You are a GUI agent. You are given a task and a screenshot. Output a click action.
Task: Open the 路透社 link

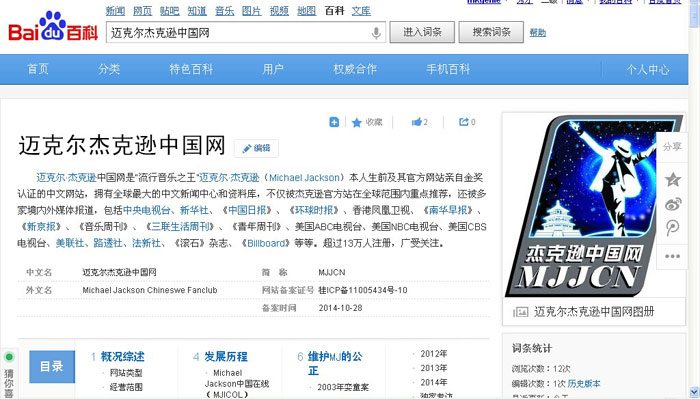tap(108, 243)
